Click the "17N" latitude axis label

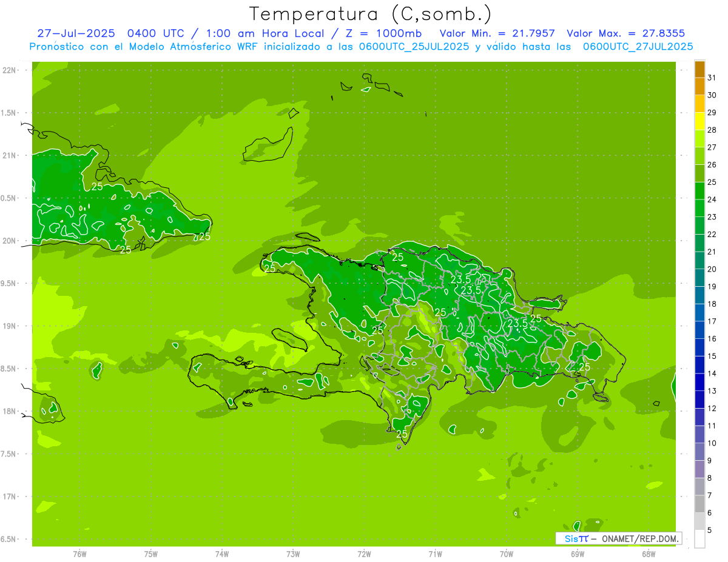10,497
